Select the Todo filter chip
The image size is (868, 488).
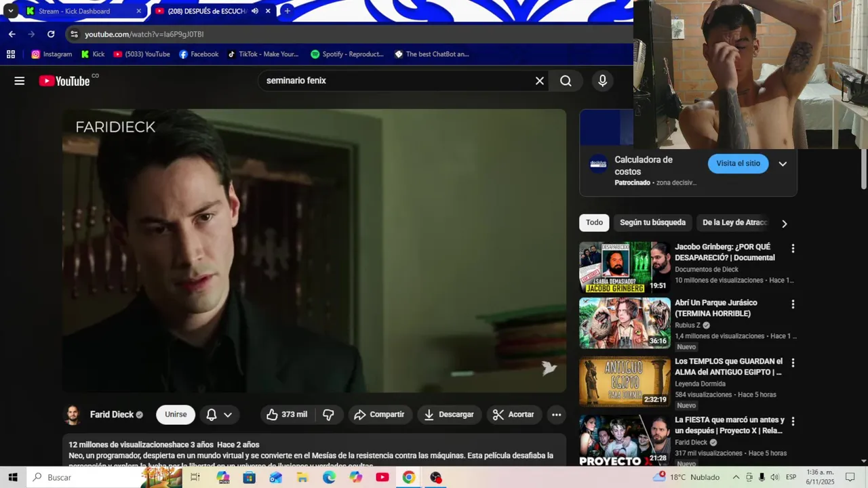595,223
